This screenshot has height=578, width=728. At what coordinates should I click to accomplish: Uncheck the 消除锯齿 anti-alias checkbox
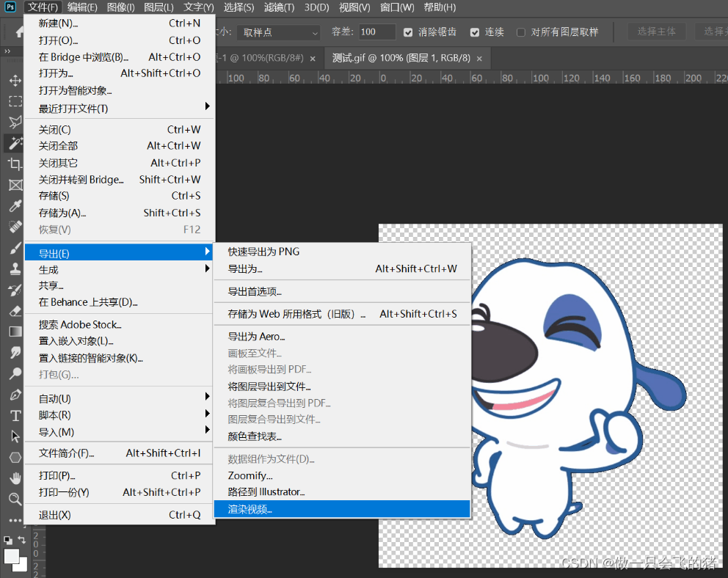(407, 32)
